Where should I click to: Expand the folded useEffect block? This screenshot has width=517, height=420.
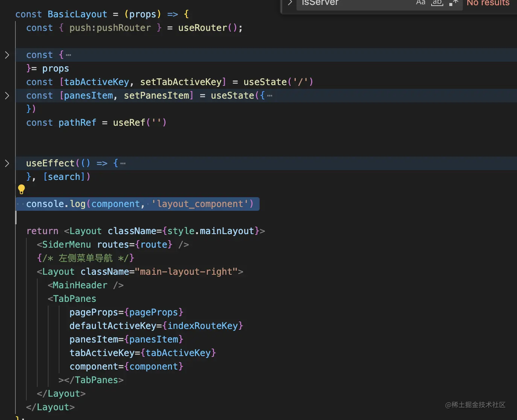point(7,163)
